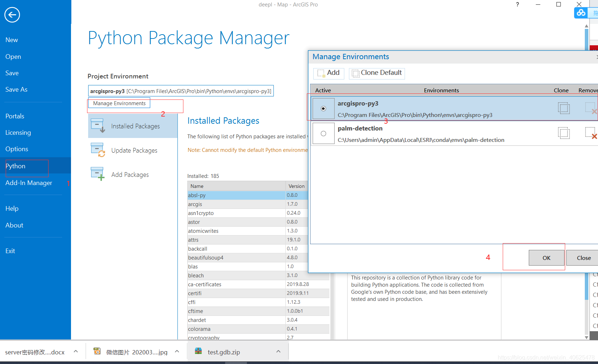Select the beautifulsoup4 package row
The height and width of the screenshot is (364, 598).
pyautogui.click(x=248, y=258)
